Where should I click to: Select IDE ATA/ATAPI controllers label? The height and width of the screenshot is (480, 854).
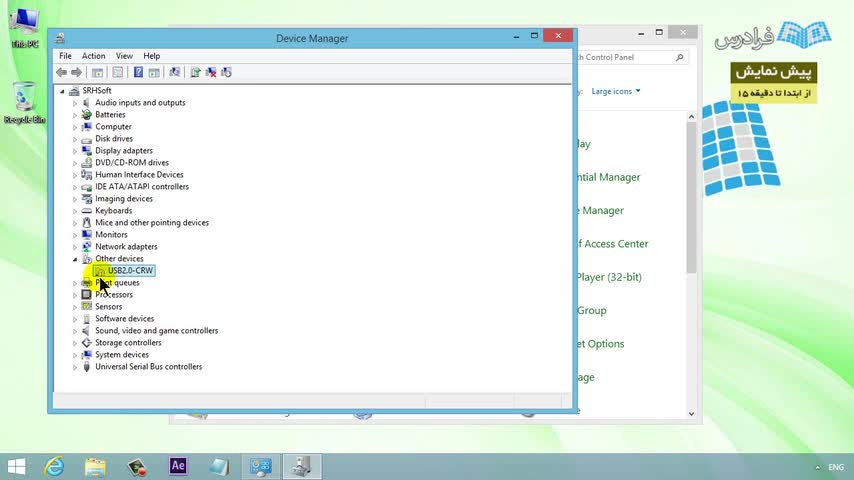142,186
